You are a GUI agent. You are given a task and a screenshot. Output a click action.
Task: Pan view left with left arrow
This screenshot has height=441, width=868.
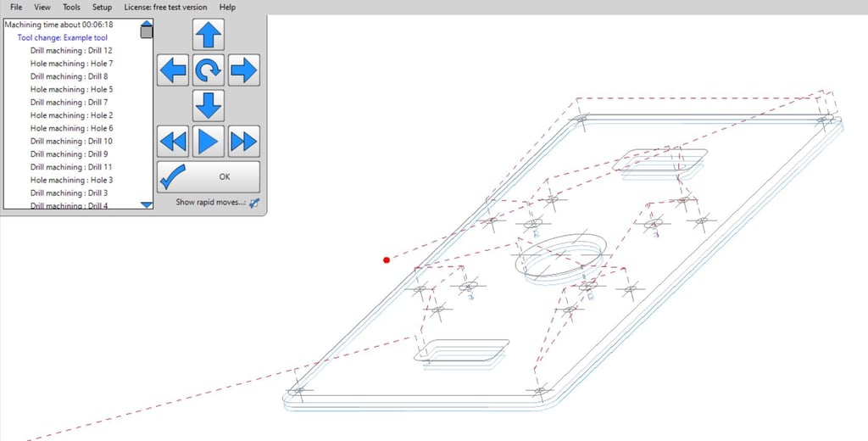click(173, 70)
